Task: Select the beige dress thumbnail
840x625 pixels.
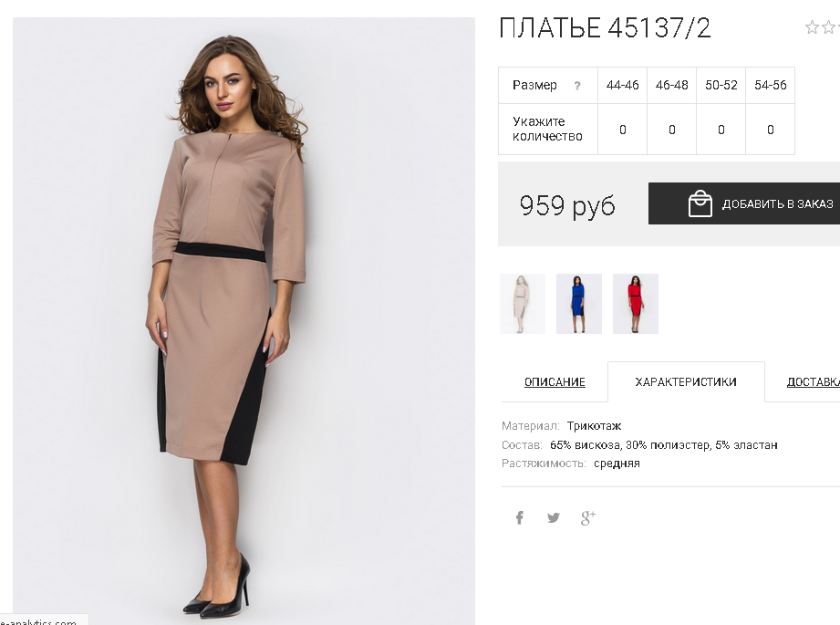Action: pyautogui.click(x=523, y=304)
